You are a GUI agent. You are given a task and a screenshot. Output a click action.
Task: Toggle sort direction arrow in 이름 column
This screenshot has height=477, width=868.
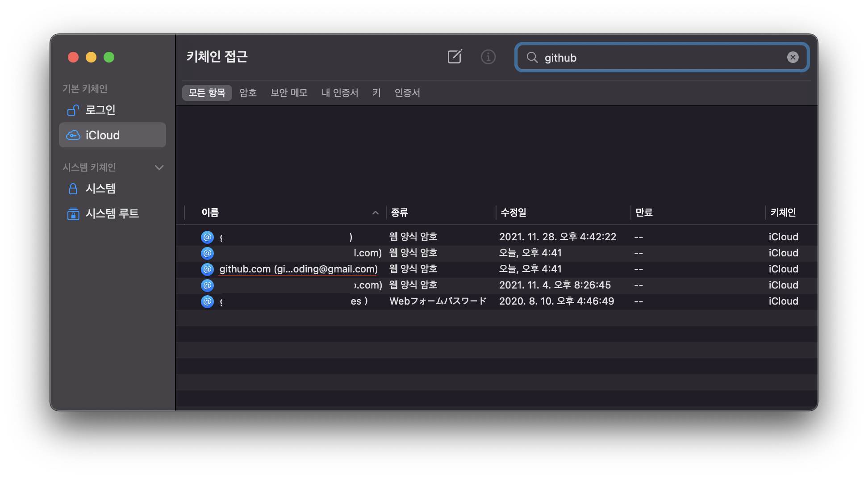(376, 213)
